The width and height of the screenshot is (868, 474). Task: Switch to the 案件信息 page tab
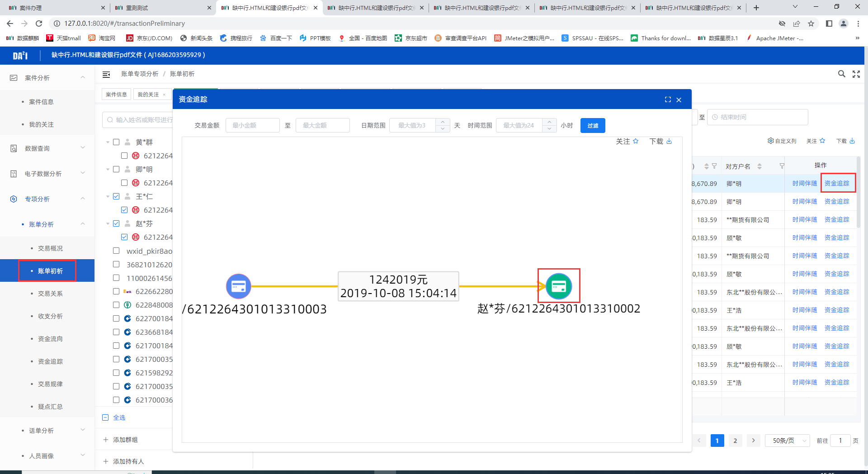pos(116,94)
